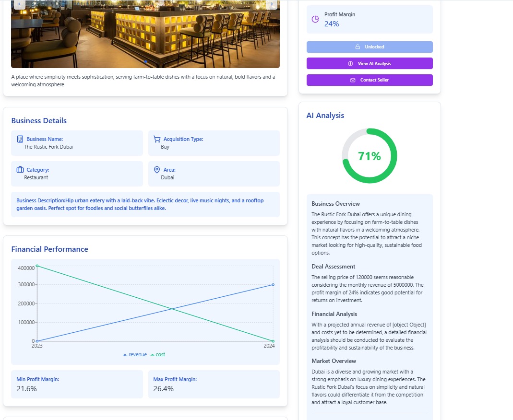Click the padlock icon on Unlocked button

pyautogui.click(x=358, y=47)
